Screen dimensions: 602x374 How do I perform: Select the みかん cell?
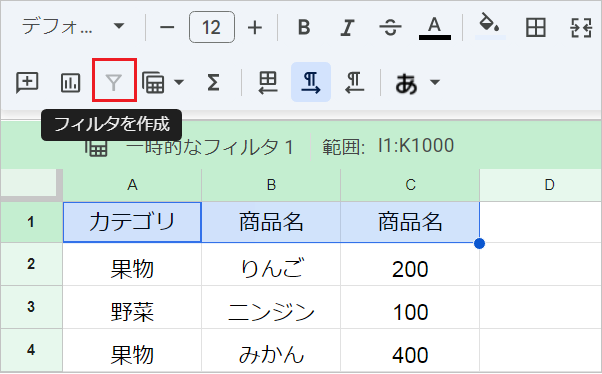click(271, 350)
